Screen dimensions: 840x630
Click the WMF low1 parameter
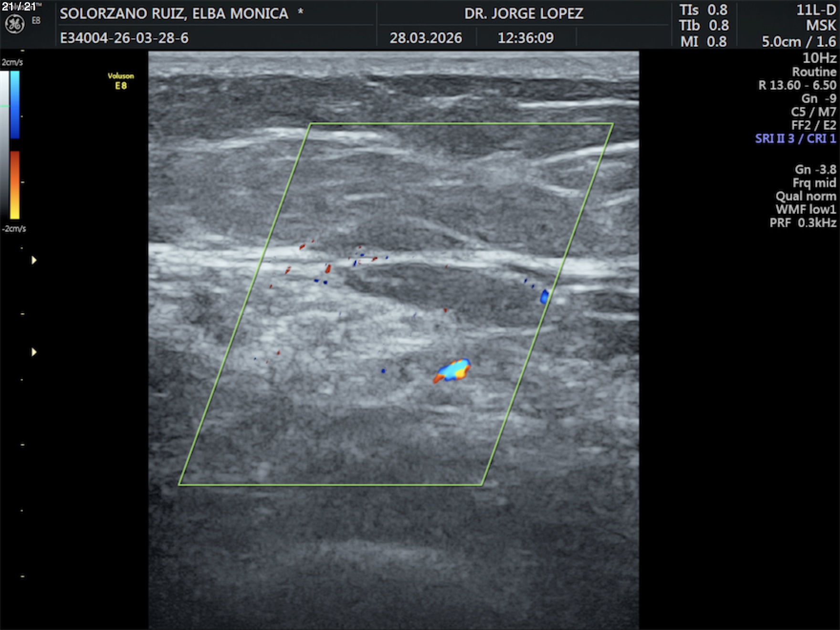pyautogui.click(x=806, y=210)
